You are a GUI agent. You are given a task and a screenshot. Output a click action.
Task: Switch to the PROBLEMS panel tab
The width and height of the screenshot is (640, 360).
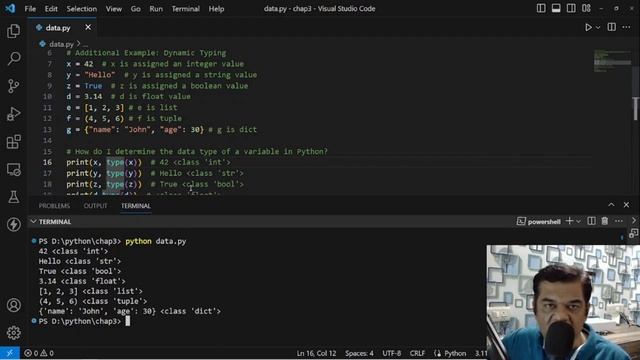pyautogui.click(x=54, y=206)
